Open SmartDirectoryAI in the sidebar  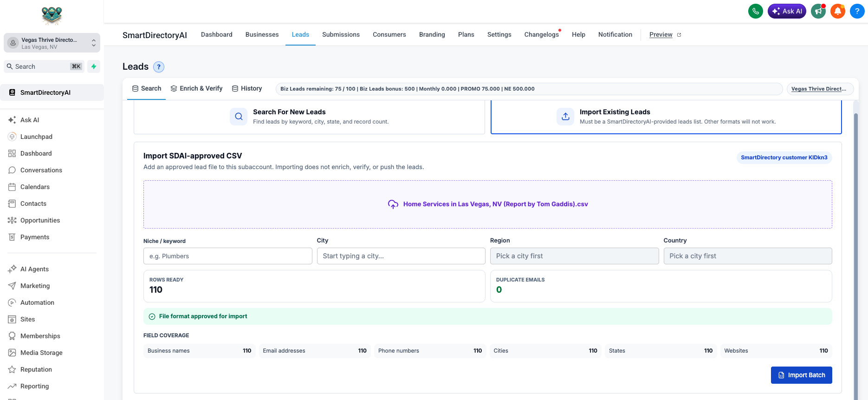[x=52, y=92]
